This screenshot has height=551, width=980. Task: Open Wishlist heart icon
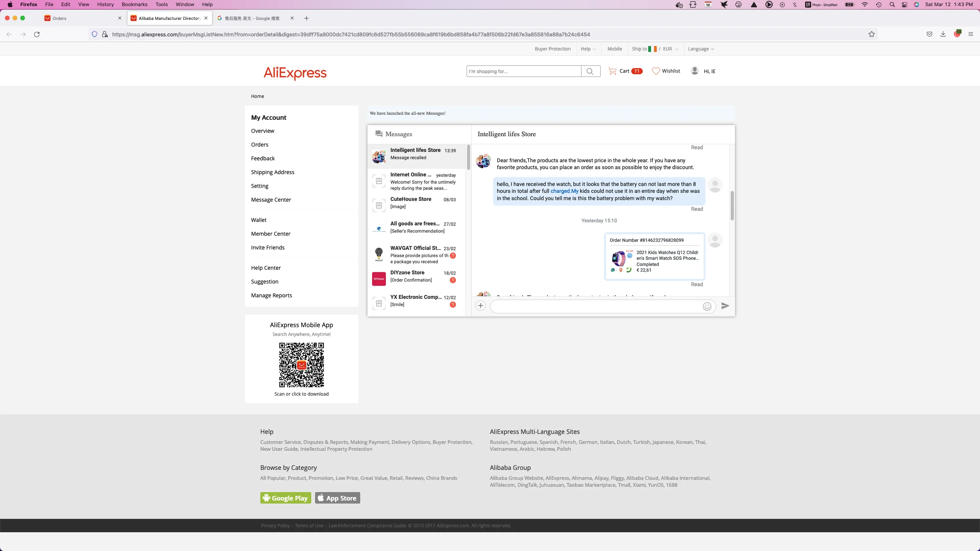(x=656, y=71)
